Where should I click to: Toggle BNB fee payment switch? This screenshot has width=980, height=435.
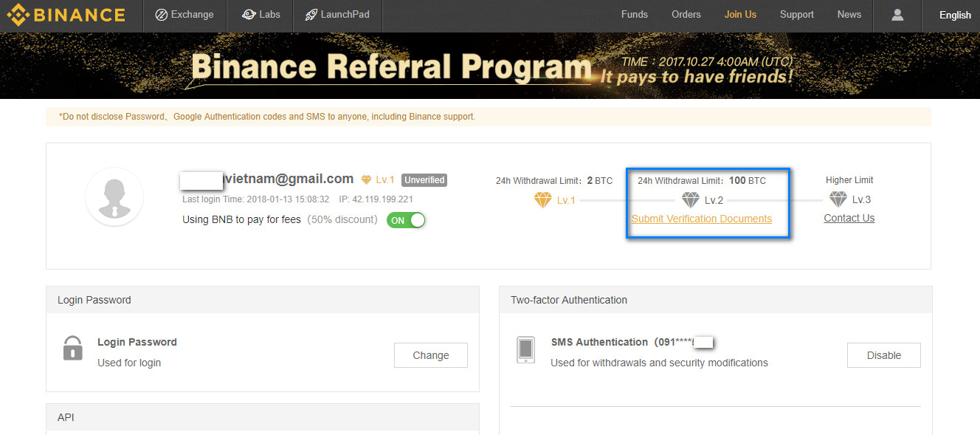[406, 220]
